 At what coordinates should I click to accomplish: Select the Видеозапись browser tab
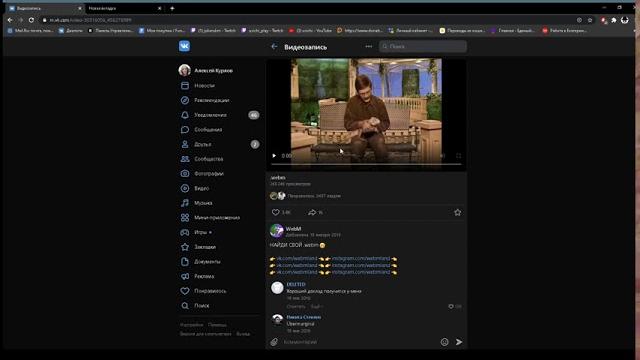click(45, 8)
